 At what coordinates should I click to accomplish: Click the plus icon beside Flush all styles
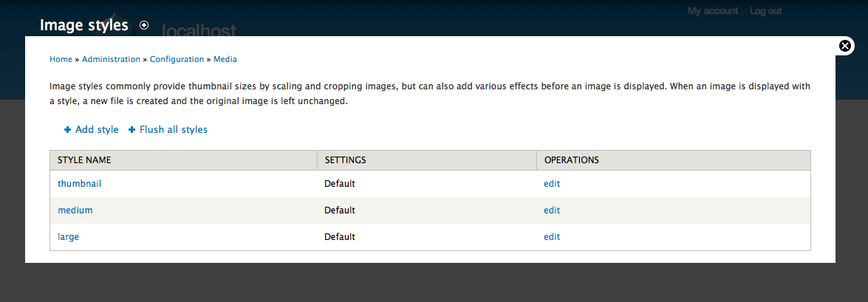point(132,130)
